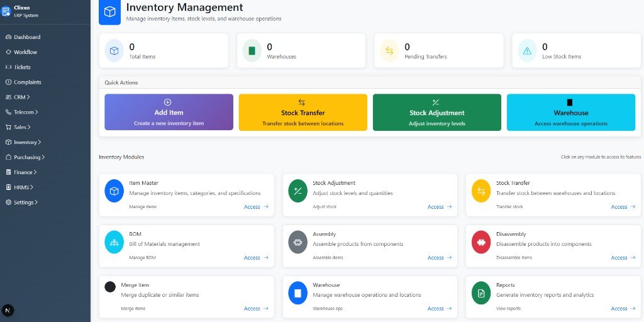Click the HRMS sidebar icon
Image resolution: width=644 pixels, height=322 pixels.
pos(8,187)
